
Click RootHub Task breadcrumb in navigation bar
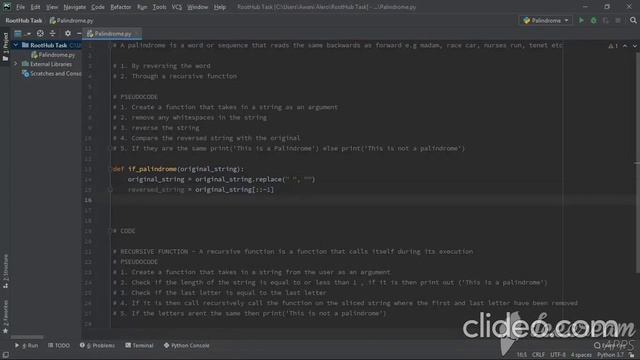24,20
